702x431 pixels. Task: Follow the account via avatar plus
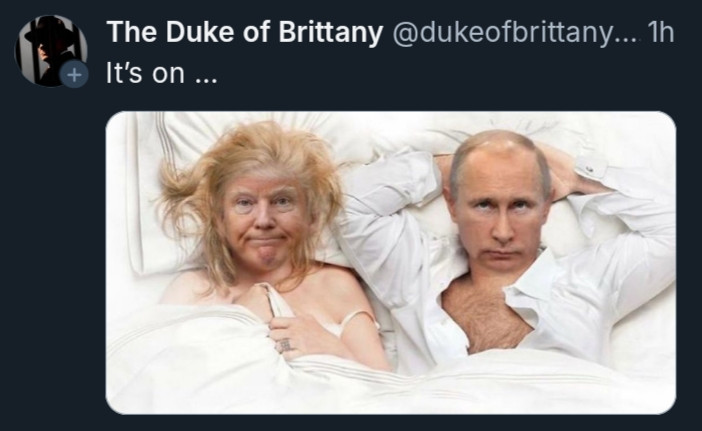point(74,74)
